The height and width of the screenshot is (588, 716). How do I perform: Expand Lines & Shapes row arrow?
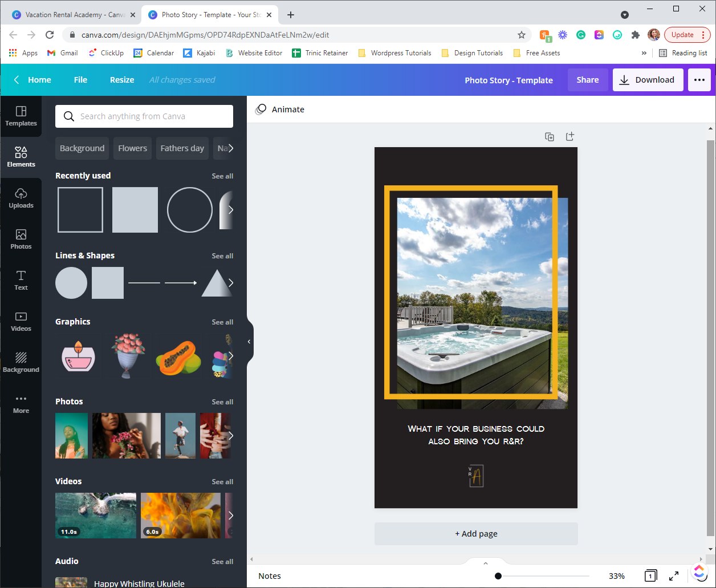(230, 283)
